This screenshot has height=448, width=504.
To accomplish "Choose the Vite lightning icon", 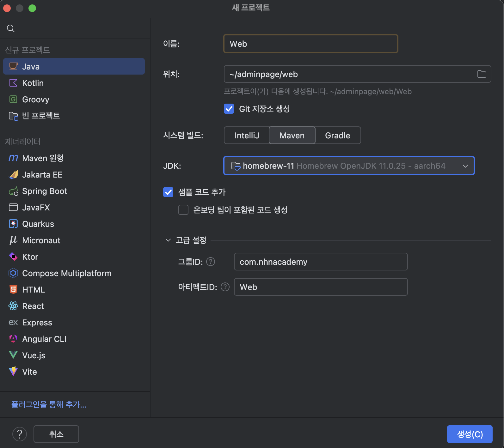I will 13,371.
